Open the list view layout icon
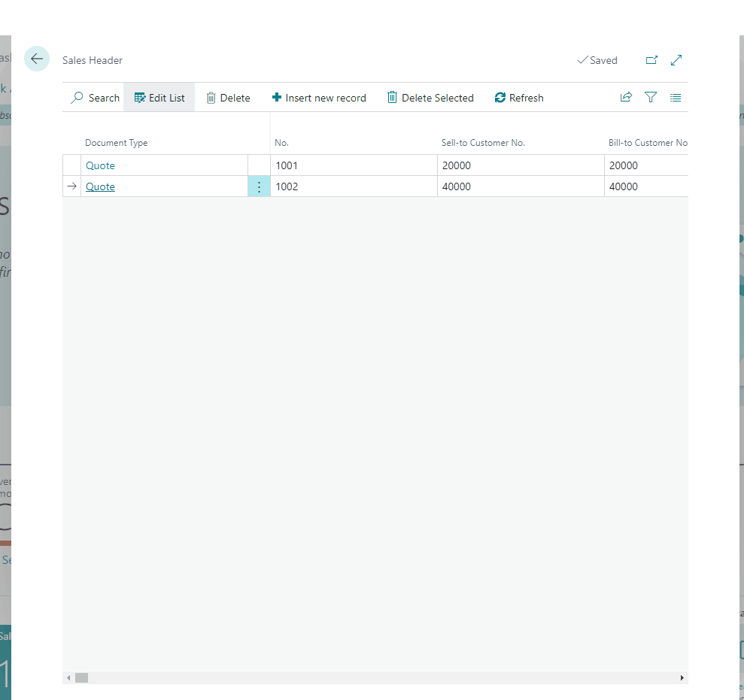 (x=676, y=98)
